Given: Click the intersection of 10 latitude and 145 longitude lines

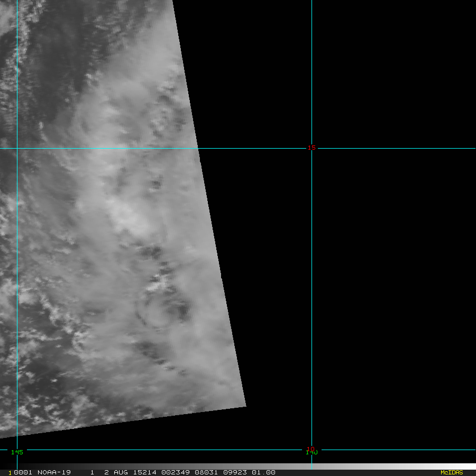Looking at the screenshot, I should [x=17, y=450].
